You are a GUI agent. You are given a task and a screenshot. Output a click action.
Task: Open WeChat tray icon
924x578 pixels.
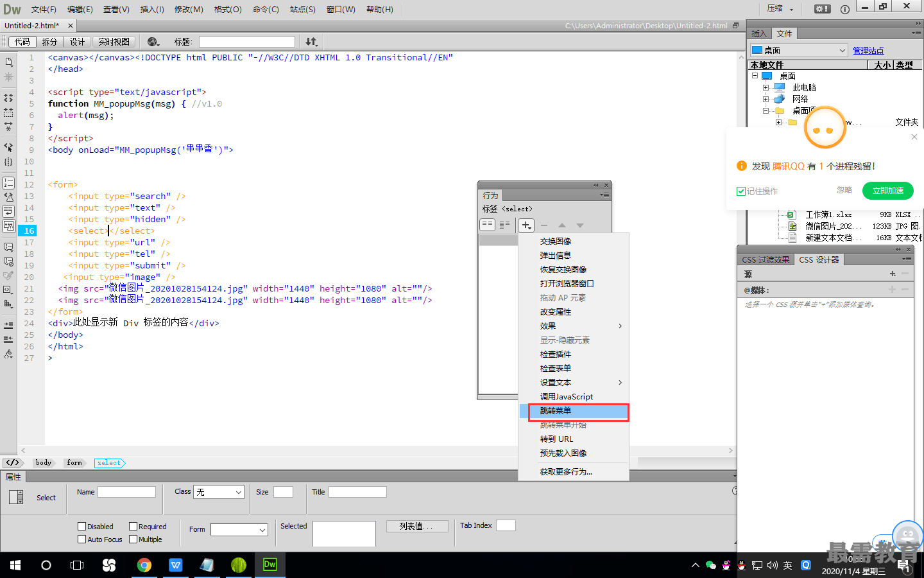[x=710, y=565]
